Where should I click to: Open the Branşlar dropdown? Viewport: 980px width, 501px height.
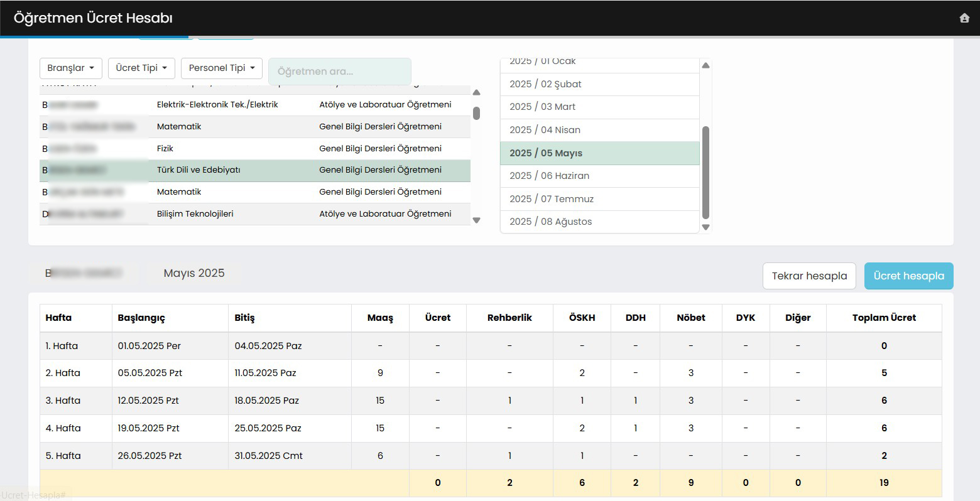point(71,68)
